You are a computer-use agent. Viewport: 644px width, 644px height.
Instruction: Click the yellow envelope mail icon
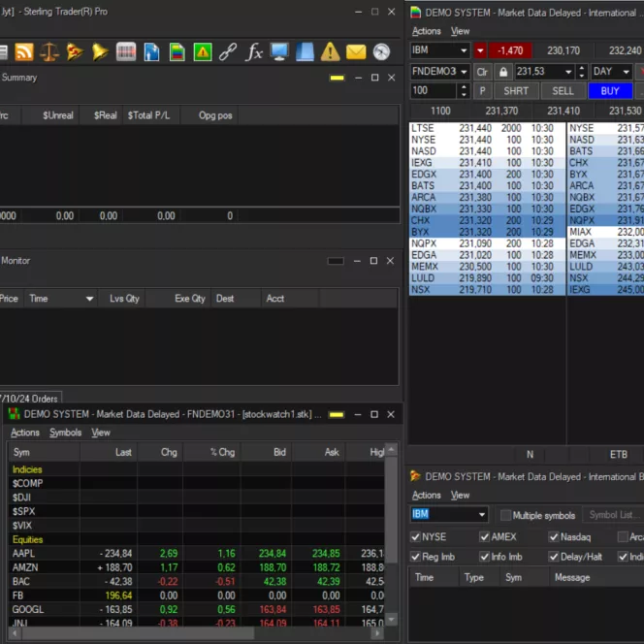(x=356, y=52)
